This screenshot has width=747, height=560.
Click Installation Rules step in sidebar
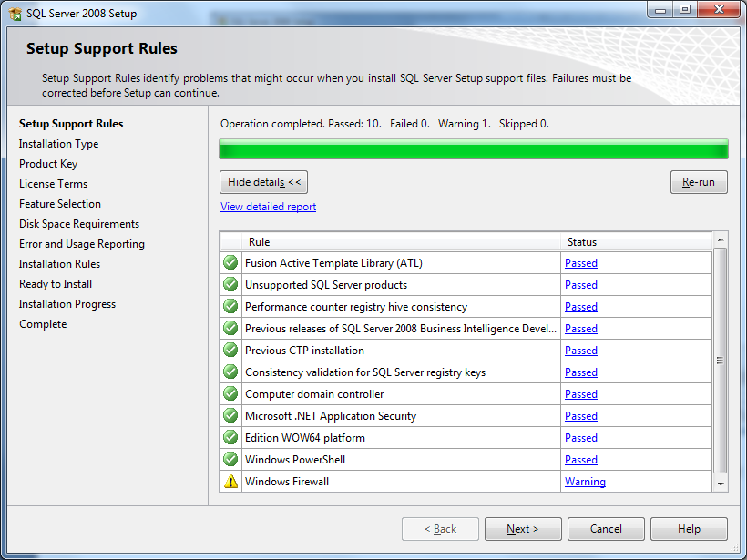click(x=59, y=264)
